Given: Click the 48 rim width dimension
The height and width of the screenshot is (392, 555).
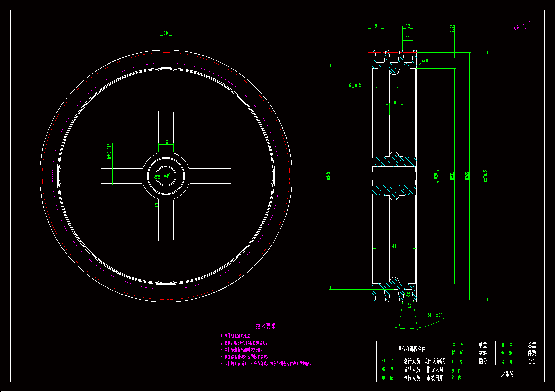Looking at the screenshot, I should tap(394, 246).
